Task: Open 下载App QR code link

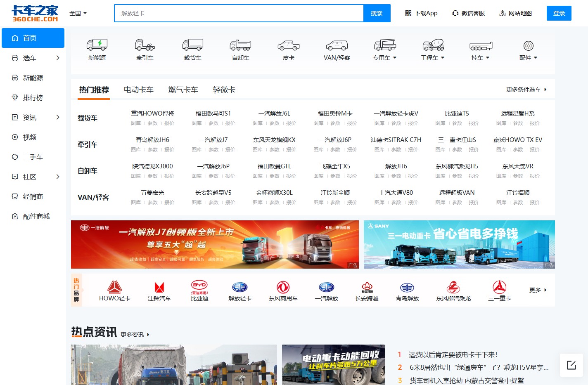Action: click(421, 13)
